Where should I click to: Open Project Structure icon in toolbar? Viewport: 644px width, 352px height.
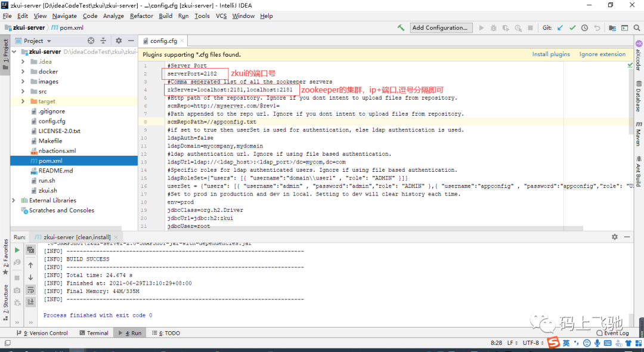612,28
